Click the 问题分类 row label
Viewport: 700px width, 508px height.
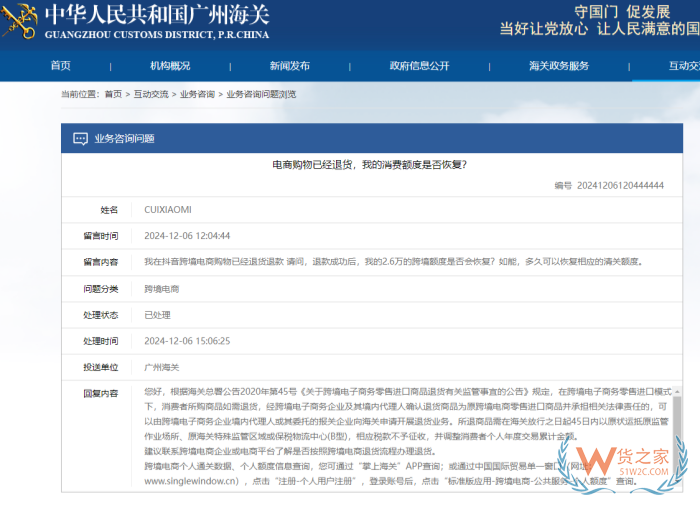coord(100,289)
